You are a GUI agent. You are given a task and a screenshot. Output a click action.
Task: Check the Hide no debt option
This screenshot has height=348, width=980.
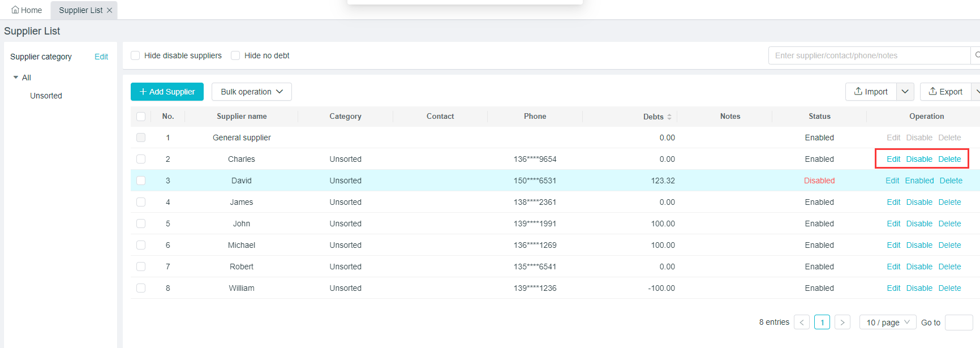(235, 55)
